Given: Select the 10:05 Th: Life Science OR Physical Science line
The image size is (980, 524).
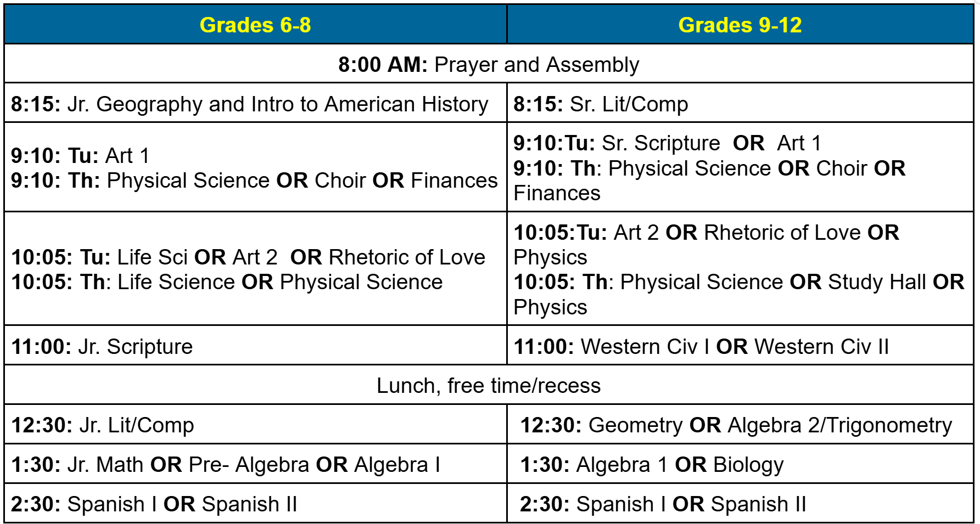Looking at the screenshot, I should coord(227,282).
